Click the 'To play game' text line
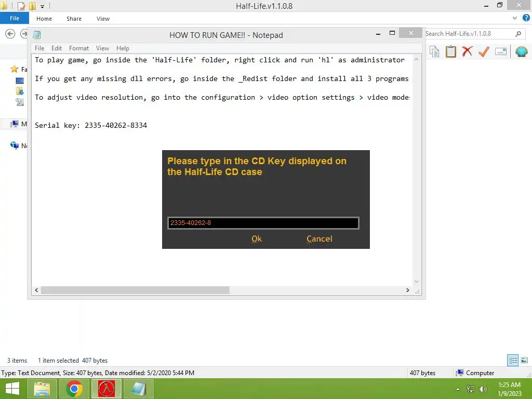Viewport: 532px width, 399px height. [x=220, y=60]
